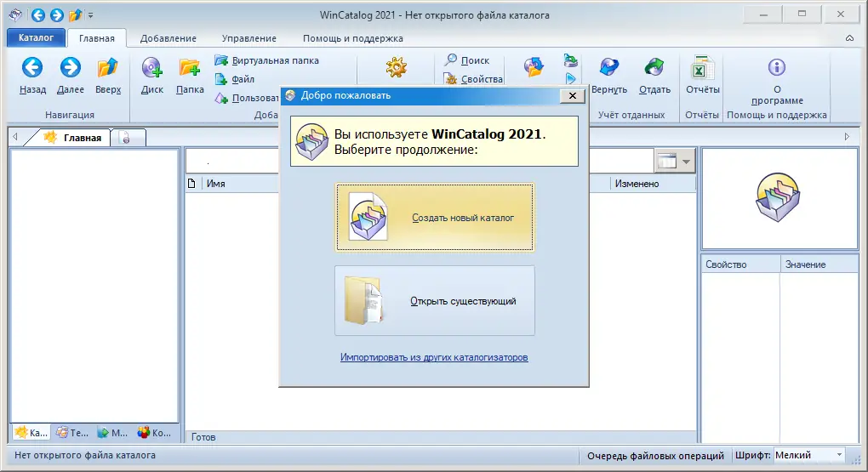
Task: Open the О программе about button
Action: (x=777, y=81)
